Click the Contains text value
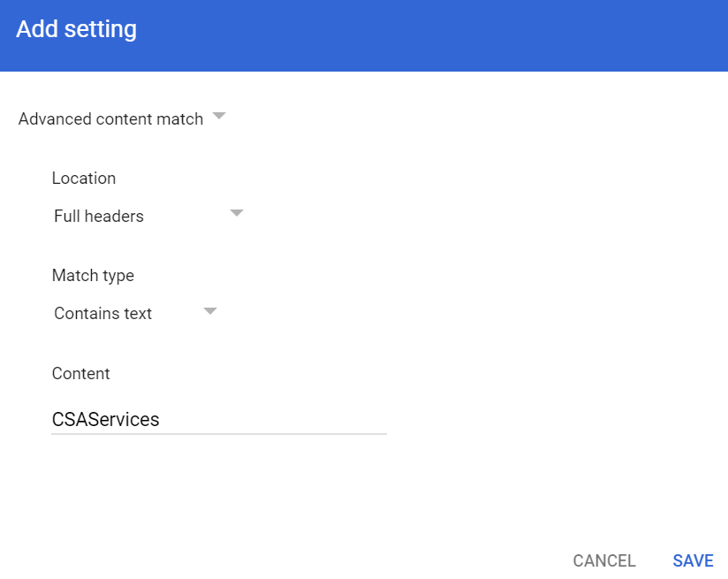 [102, 313]
